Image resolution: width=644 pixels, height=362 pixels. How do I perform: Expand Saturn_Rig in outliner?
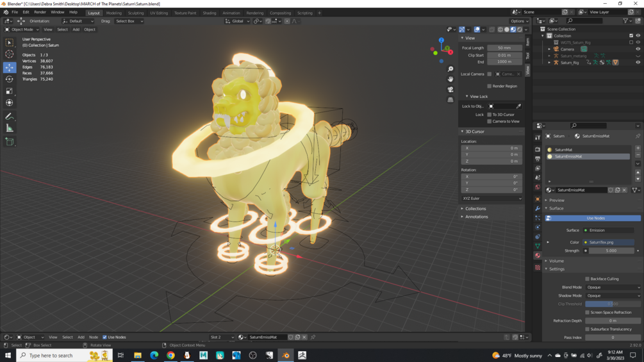point(550,62)
